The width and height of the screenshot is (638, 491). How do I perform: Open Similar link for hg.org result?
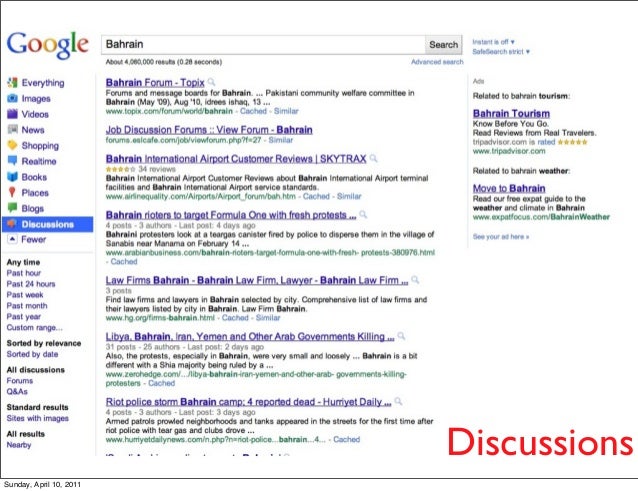tap(268, 318)
